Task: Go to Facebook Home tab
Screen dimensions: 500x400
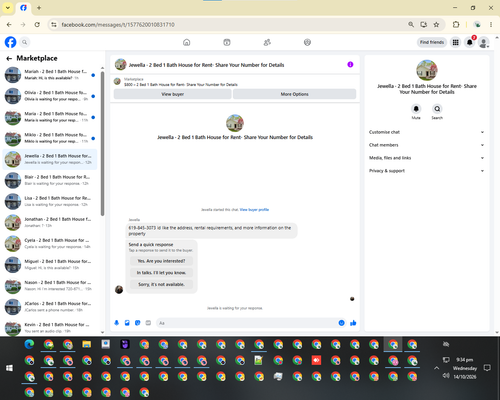Action: click(x=187, y=42)
